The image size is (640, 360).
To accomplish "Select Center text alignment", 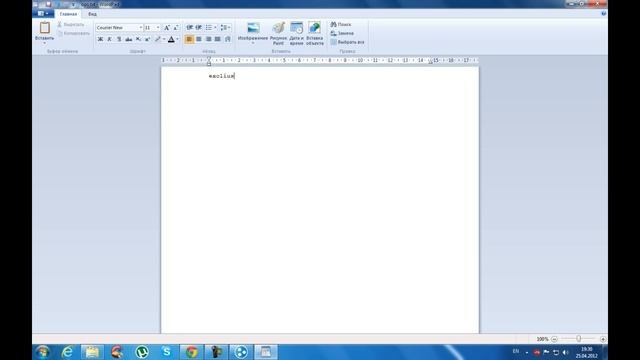I will 199,39.
